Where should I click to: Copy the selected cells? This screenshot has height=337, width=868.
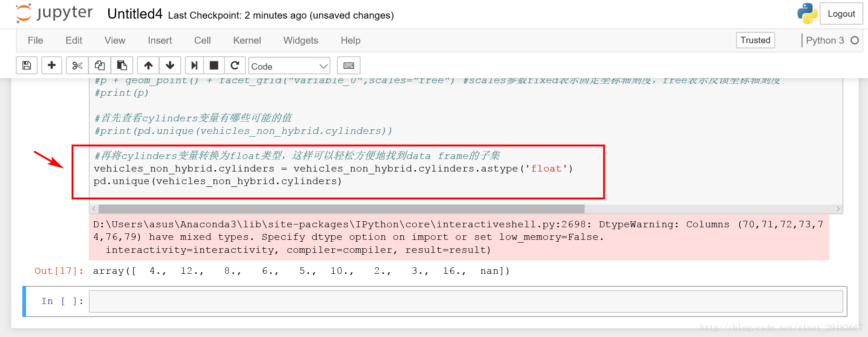coord(99,66)
